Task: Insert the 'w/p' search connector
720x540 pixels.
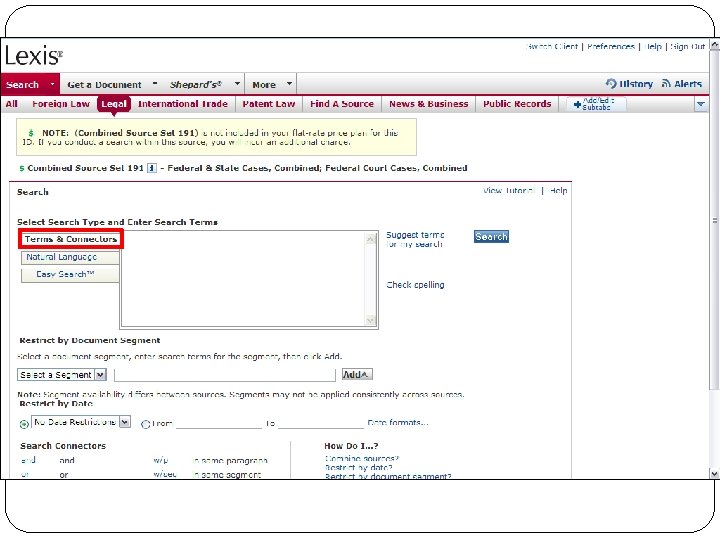Action: 161,460
